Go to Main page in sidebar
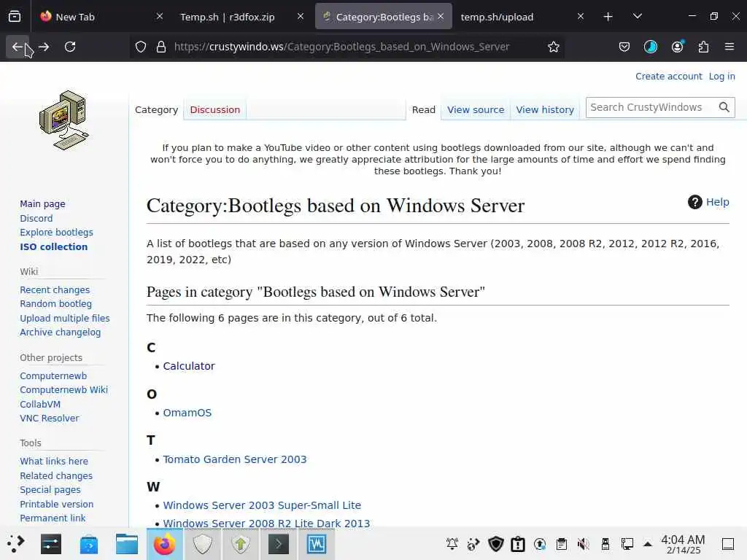 pos(42,204)
